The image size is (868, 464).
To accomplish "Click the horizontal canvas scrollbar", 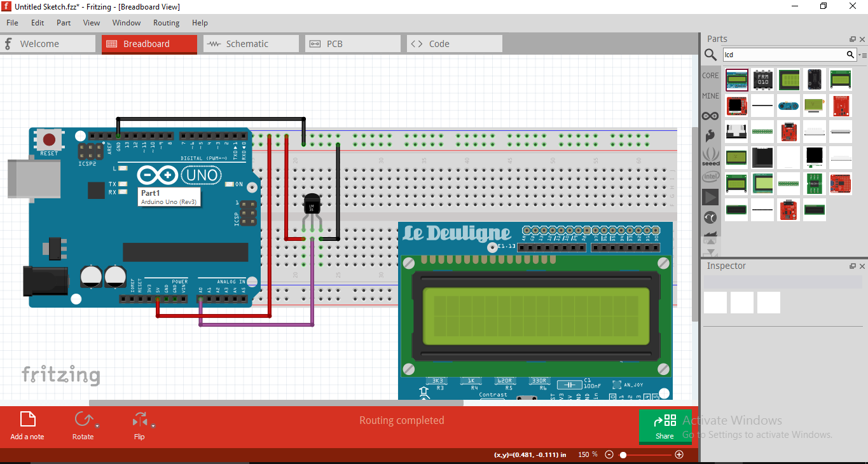I will pyautogui.click(x=276, y=403).
